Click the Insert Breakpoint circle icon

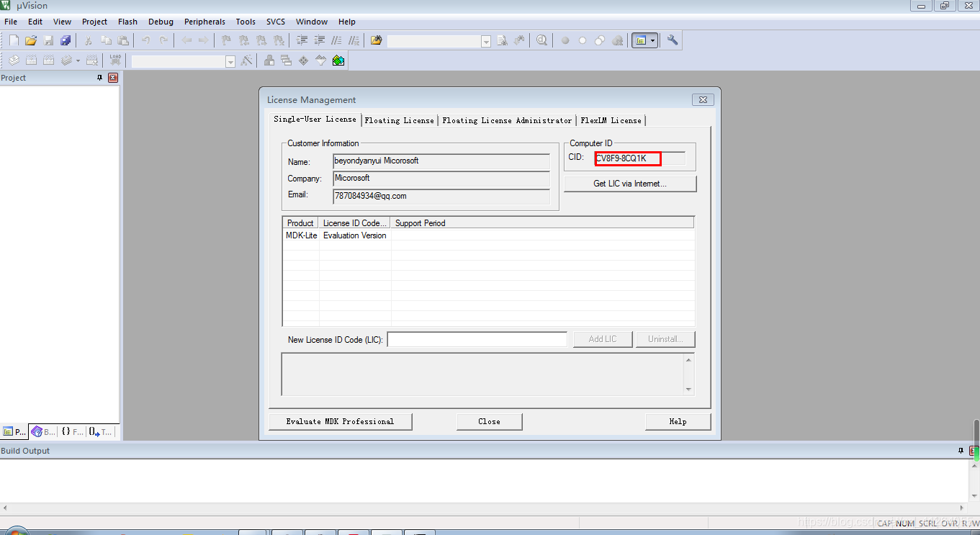click(565, 40)
